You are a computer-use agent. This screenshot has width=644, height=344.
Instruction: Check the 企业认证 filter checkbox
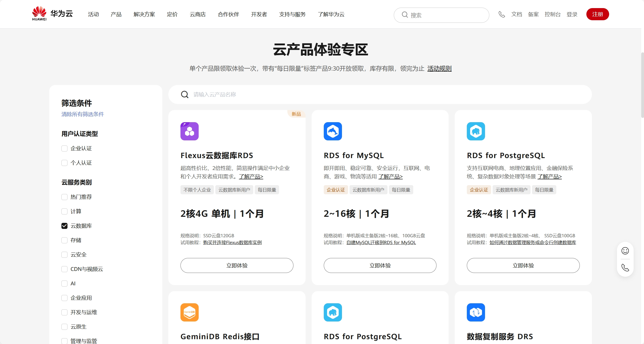(64, 148)
